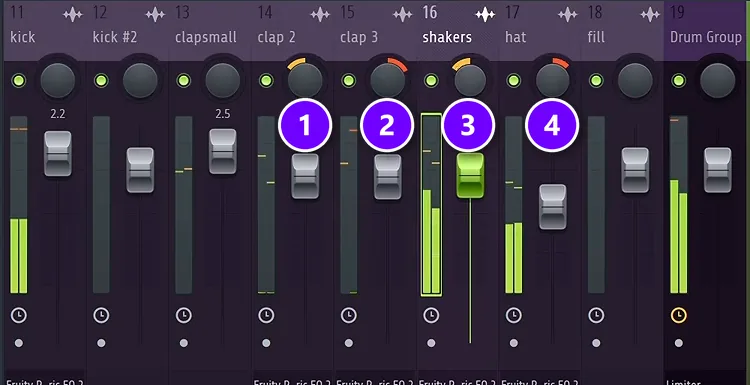Click the pan knob on the kick #2 track
Screen dimensions: 750x385
(x=140, y=80)
